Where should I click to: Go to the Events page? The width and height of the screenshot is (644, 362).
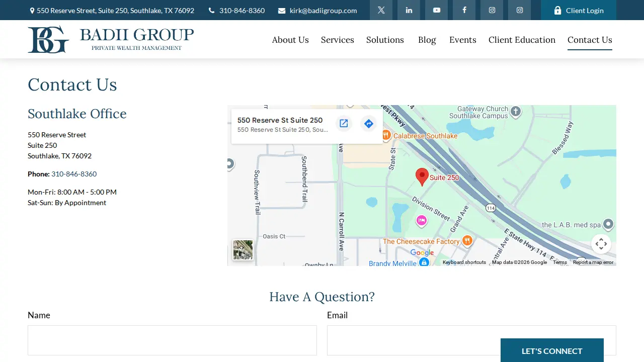point(463,40)
